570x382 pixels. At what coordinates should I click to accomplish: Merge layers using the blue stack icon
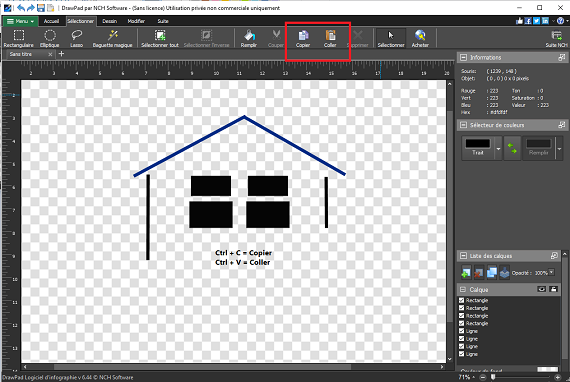coord(505,273)
